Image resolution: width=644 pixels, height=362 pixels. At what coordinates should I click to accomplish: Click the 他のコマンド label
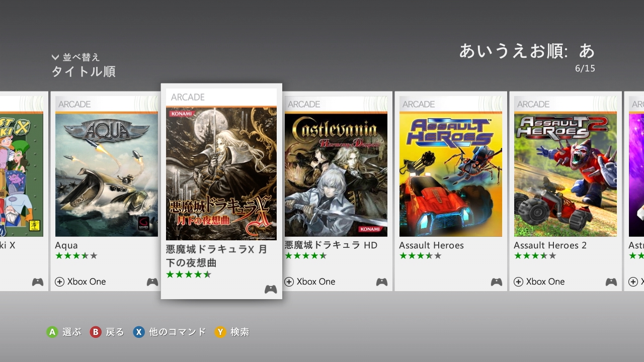point(178,332)
